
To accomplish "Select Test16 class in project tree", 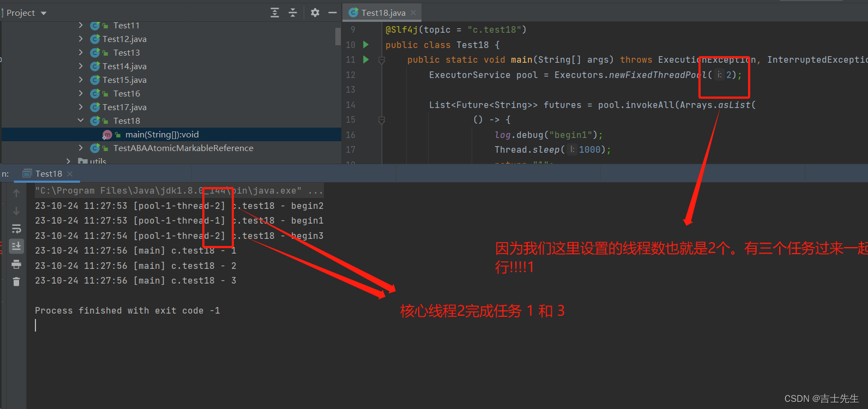I will 126,94.
